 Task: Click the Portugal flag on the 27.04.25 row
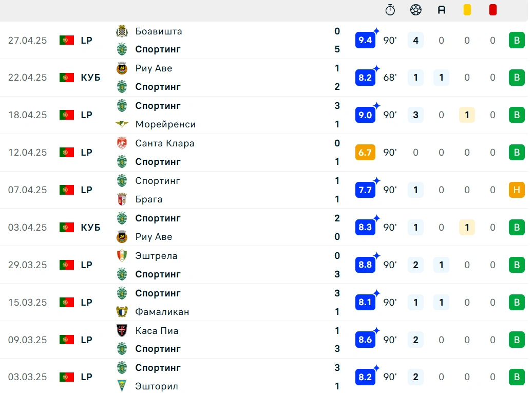point(67,40)
